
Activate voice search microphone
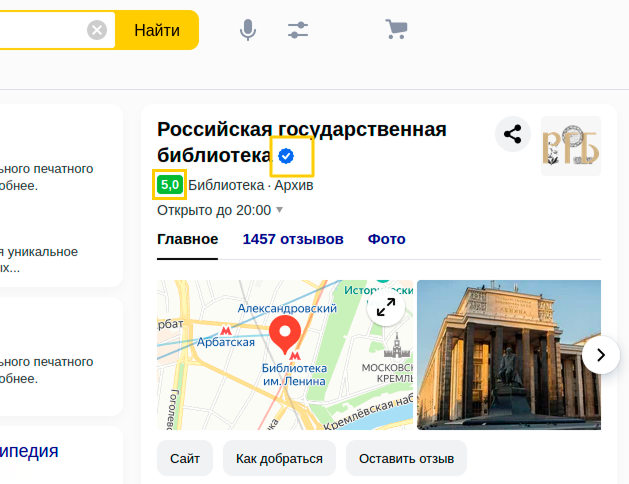[248, 30]
